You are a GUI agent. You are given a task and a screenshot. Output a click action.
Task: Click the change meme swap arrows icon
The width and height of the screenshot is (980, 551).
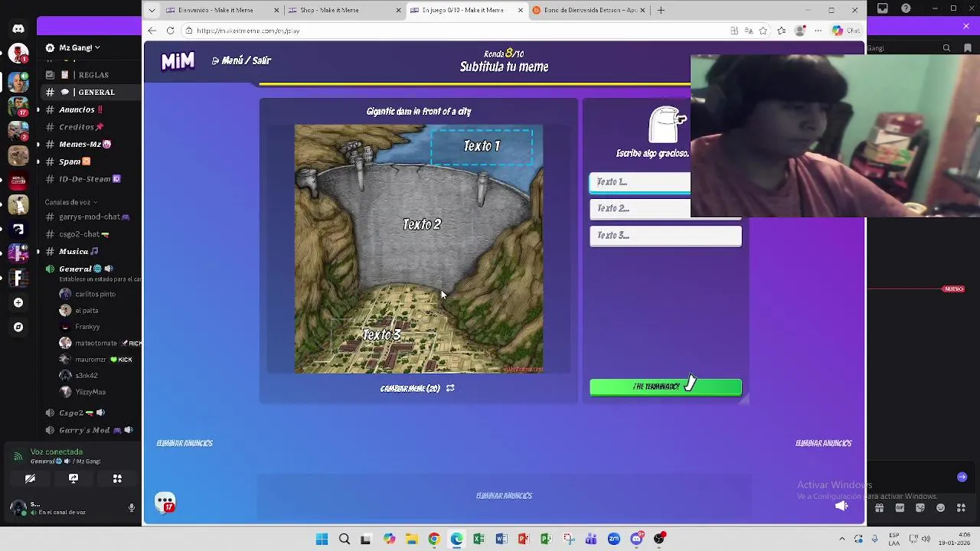[450, 388]
